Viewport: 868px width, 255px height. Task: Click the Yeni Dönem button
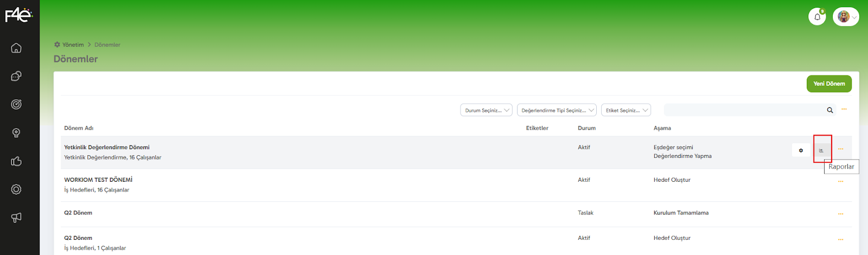829,84
